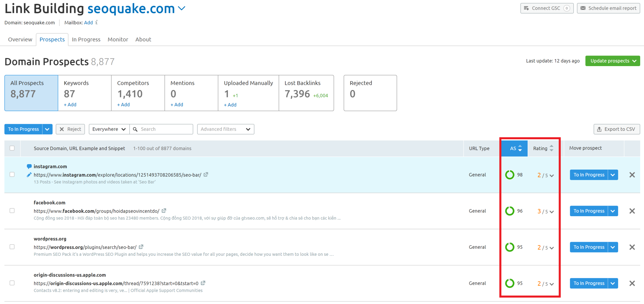This screenshot has height=304, width=644.
Task: Open rating 2/5 dropdown for wordpress.org
Action: (x=545, y=247)
